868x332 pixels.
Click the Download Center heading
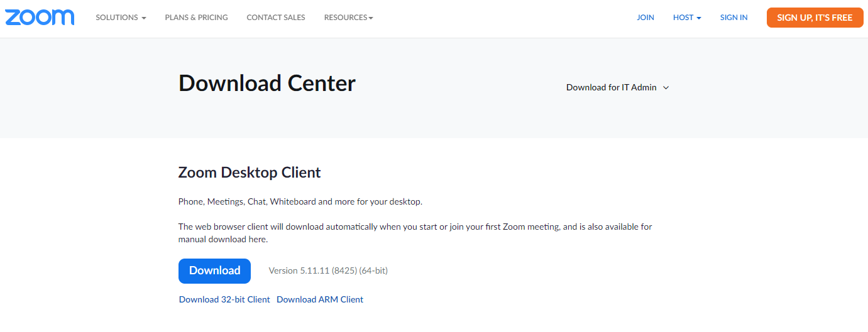tap(267, 83)
